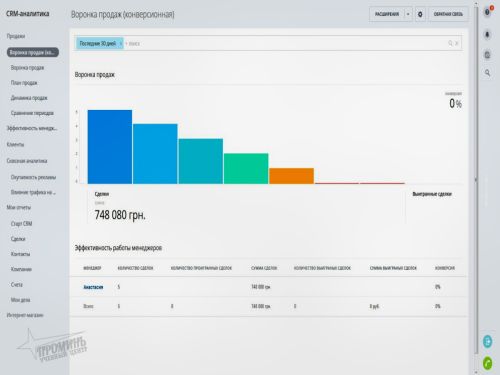Click the 'Сумма сделок' column header
500x375 pixels.
pyautogui.click(x=264, y=268)
